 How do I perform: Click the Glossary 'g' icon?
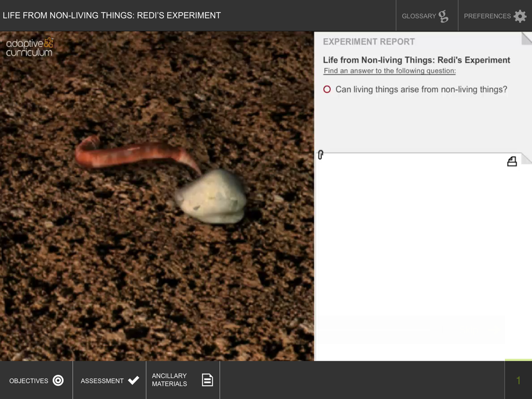[x=443, y=16]
